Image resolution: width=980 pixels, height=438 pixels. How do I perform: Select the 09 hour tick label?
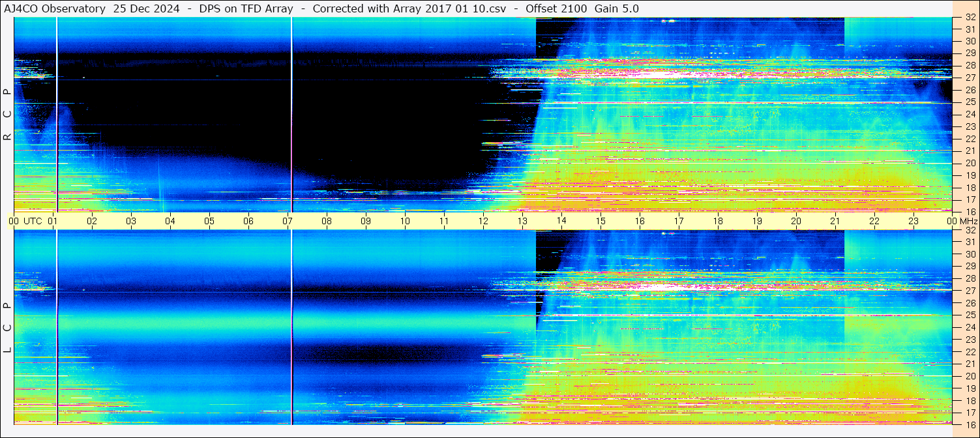tap(366, 221)
